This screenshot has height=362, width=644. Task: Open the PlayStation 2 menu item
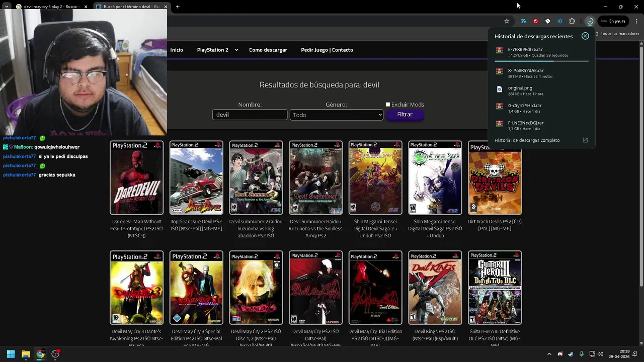(x=213, y=50)
